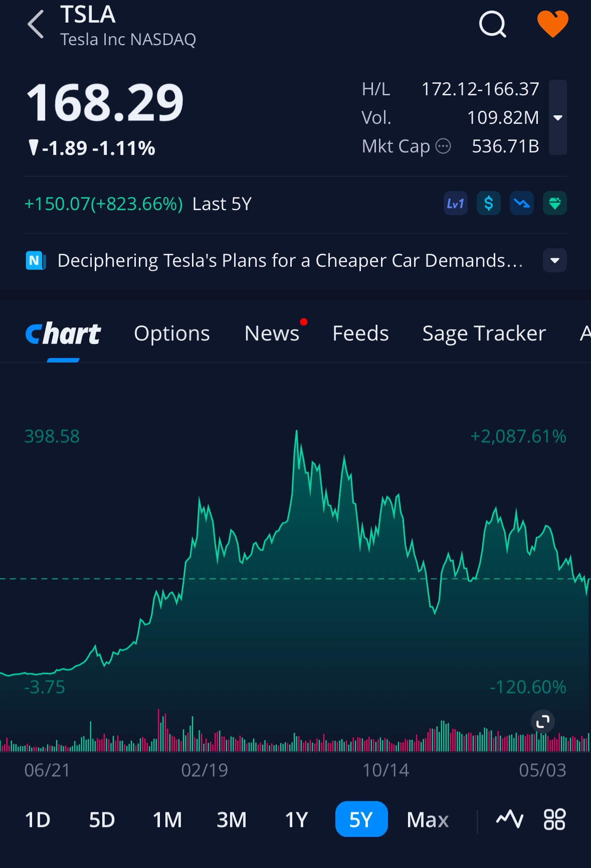
Task: Tap the H/L 172.12-166.37 value
Action: [x=480, y=89]
